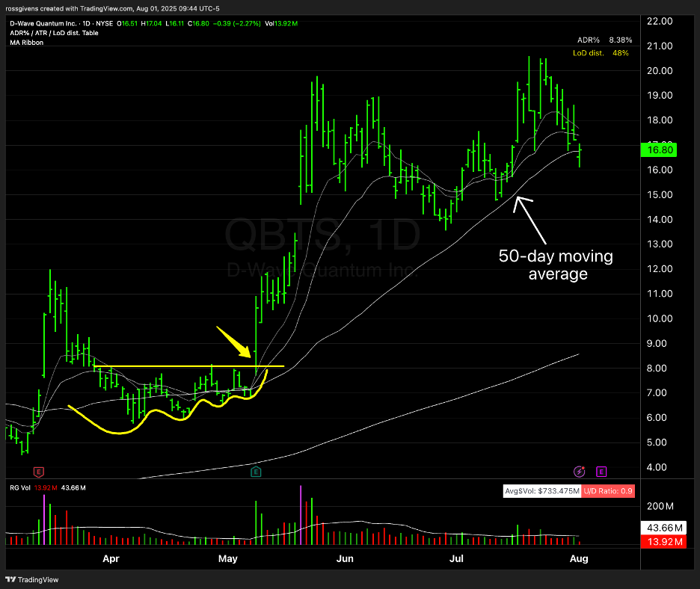Click the Avg$Vol $733.475M box

point(537,491)
